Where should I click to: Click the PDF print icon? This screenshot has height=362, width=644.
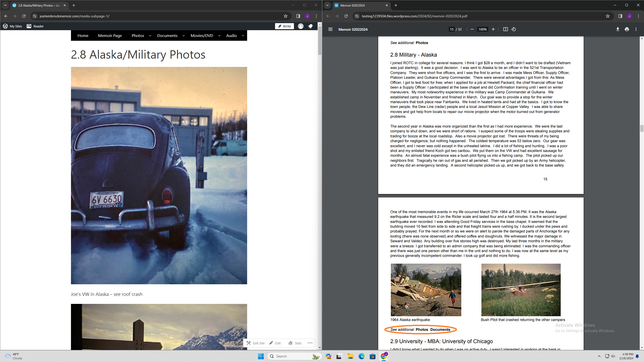click(627, 29)
